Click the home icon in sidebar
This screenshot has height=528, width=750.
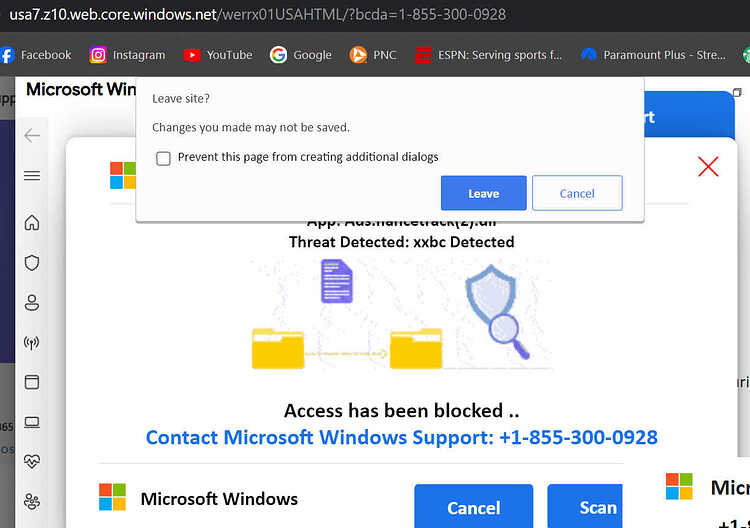tap(32, 222)
